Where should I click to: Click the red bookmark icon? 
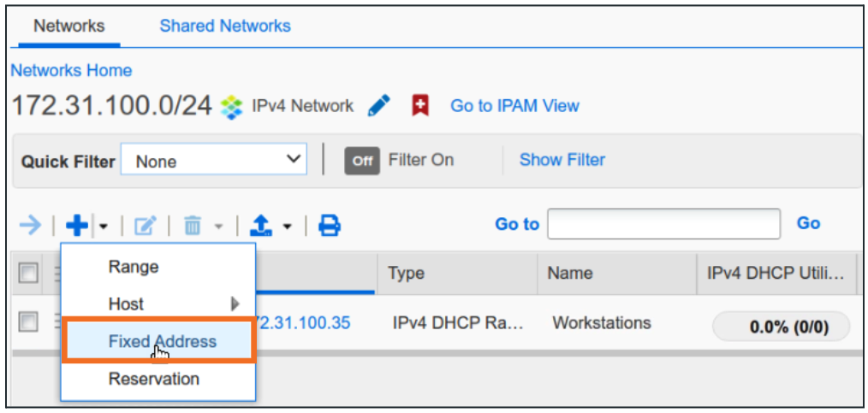pos(420,106)
